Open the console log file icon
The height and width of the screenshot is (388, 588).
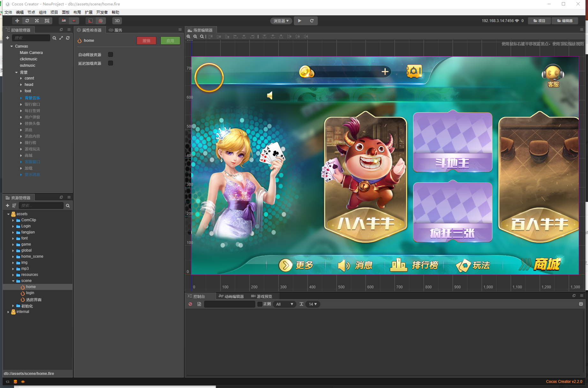coord(199,304)
